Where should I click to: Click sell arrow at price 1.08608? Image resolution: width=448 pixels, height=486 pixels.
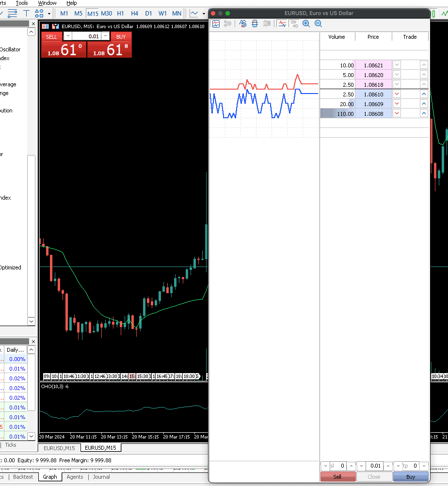[x=397, y=113]
